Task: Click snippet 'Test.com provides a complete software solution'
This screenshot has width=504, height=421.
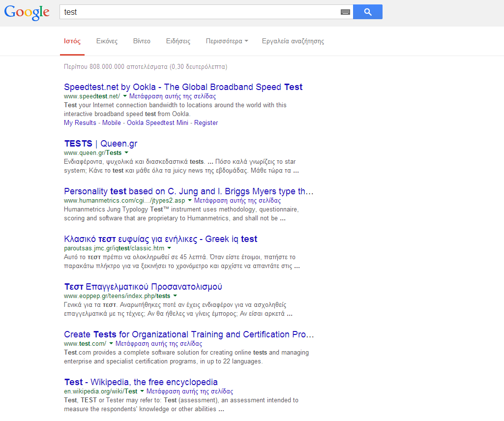Action: point(131,353)
